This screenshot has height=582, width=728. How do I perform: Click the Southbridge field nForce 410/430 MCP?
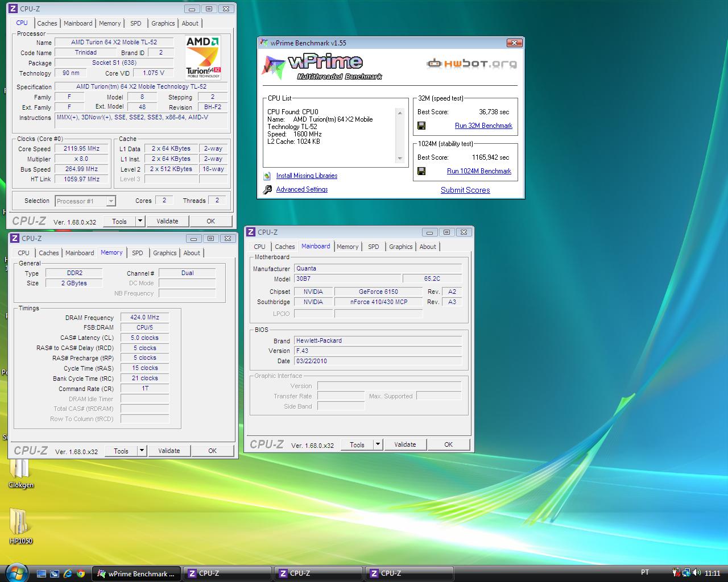click(x=378, y=302)
